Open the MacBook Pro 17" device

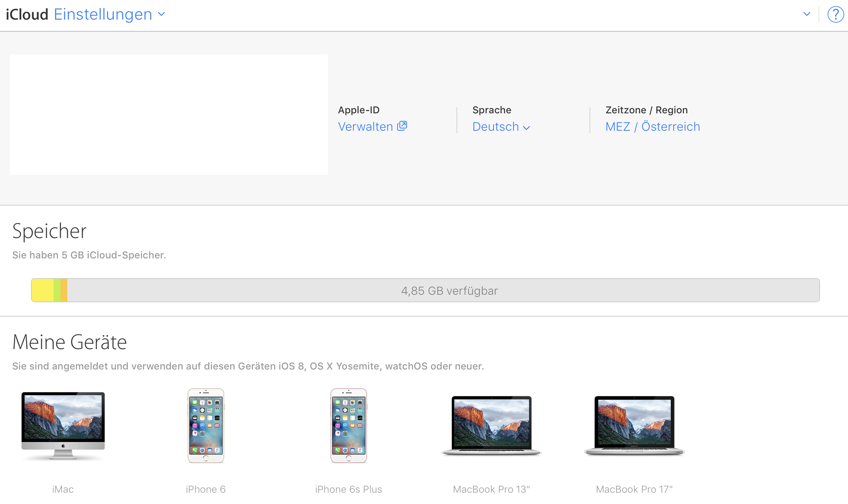point(634,425)
